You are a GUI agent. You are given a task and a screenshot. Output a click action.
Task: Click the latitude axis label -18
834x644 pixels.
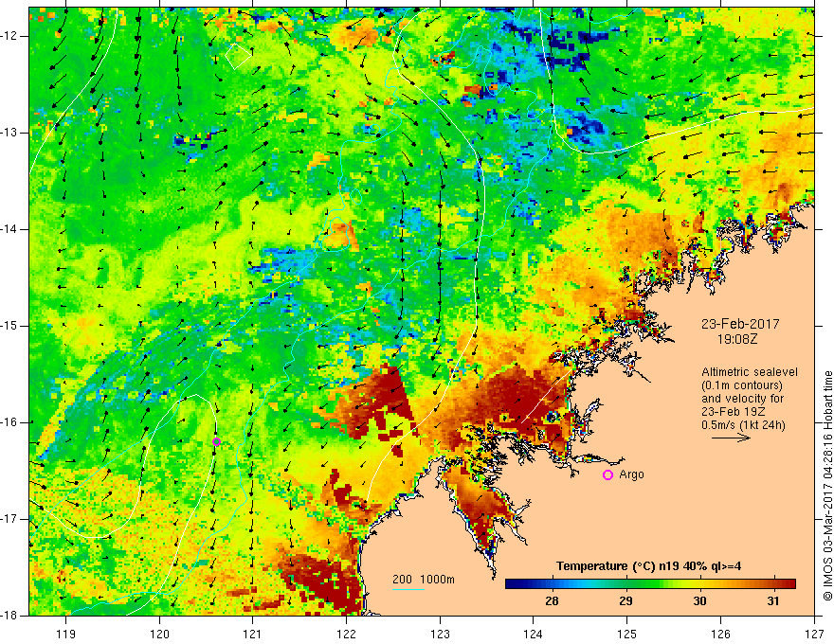click(9, 616)
